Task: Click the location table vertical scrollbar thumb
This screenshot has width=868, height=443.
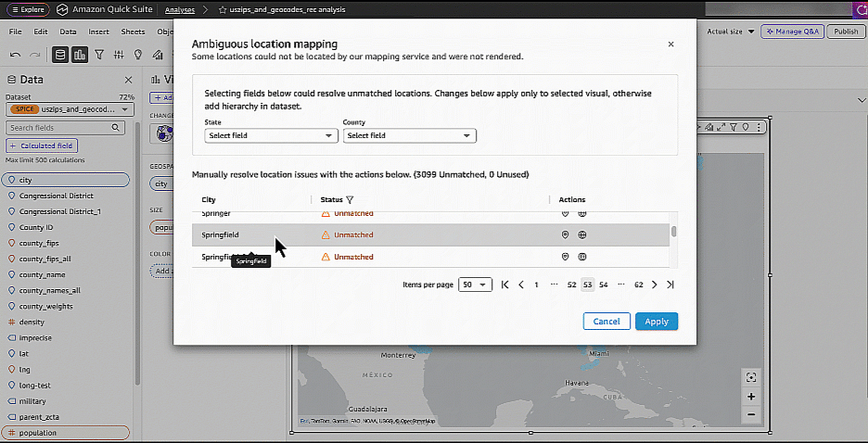Action: [673, 231]
